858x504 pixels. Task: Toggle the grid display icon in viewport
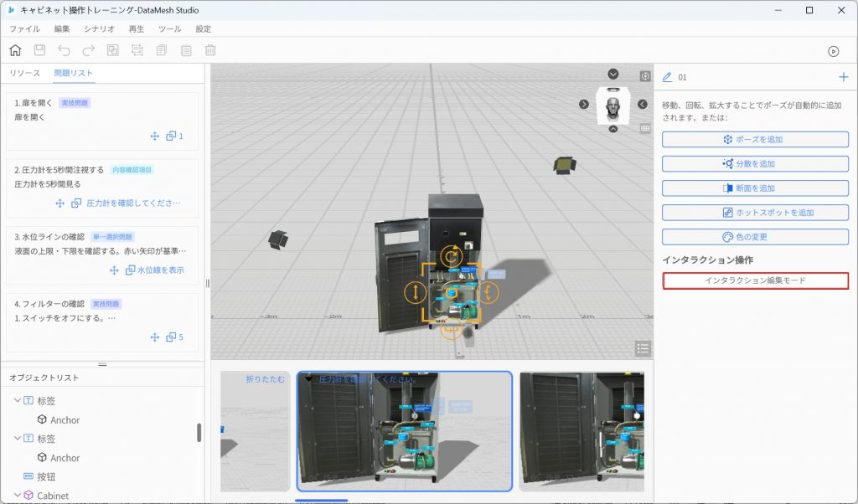(x=644, y=128)
